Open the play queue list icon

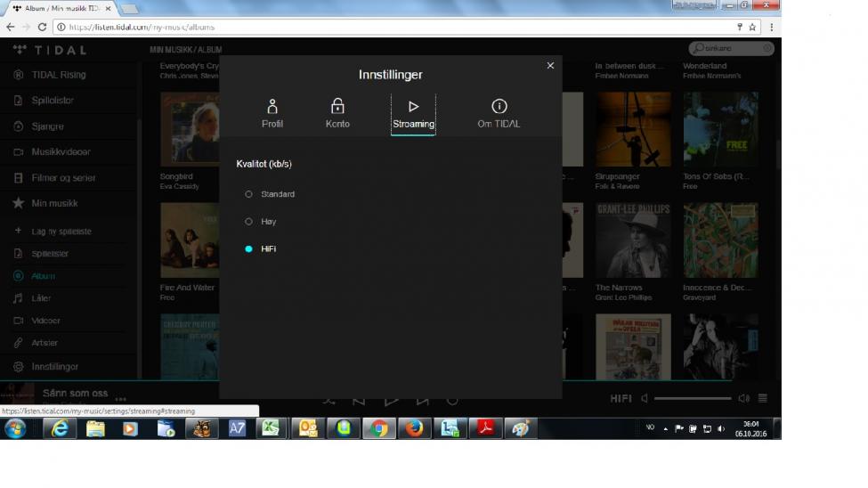click(763, 398)
